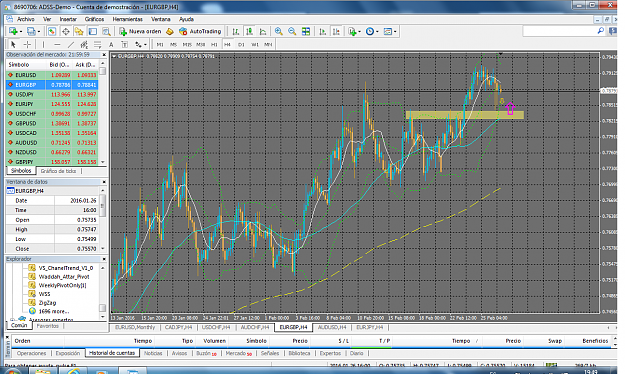Switch timeframe to D1
The image size is (625, 374).
coord(241,45)
